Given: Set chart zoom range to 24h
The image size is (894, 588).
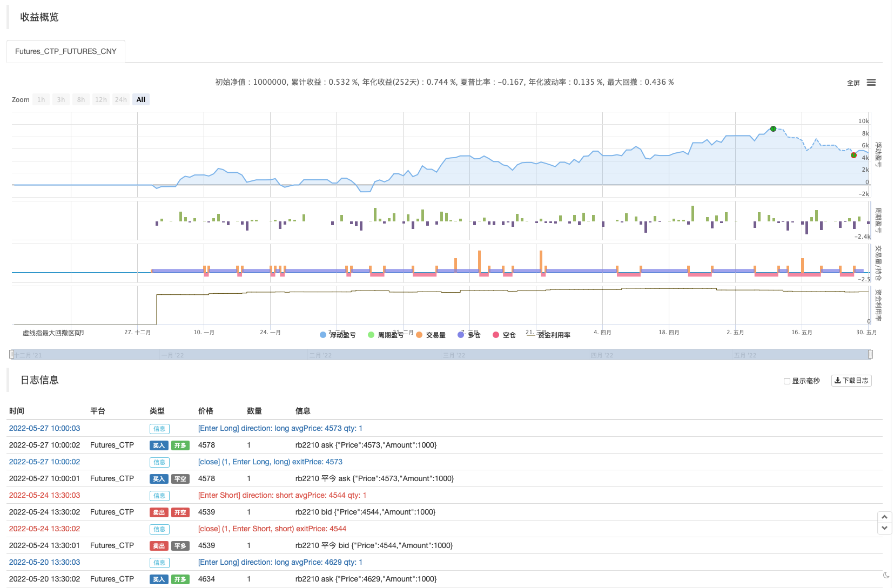Looking at the screenshot, I should point(120,100).
